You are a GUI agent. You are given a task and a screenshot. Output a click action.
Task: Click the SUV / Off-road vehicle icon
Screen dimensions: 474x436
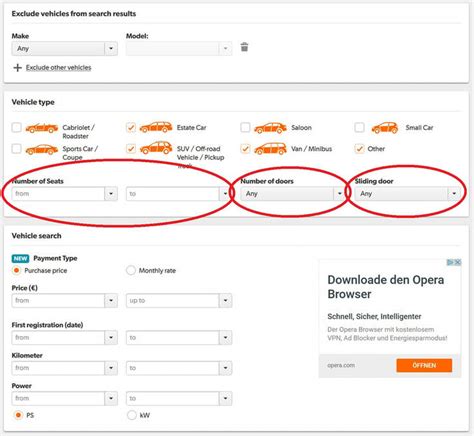pos(156,148)
